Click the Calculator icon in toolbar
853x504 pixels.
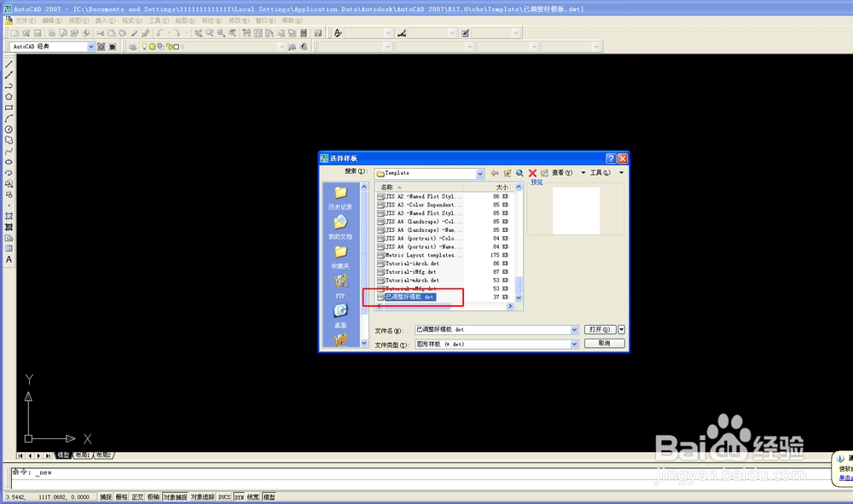304,33
